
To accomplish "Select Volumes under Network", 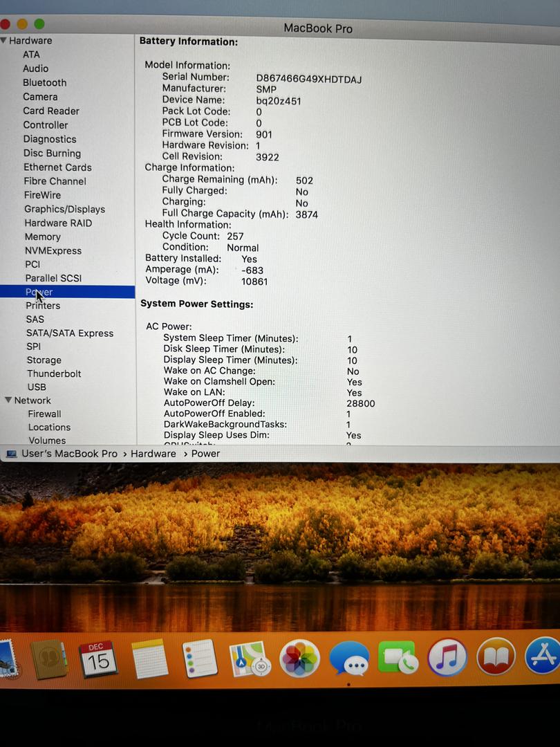I will point(47,440).
